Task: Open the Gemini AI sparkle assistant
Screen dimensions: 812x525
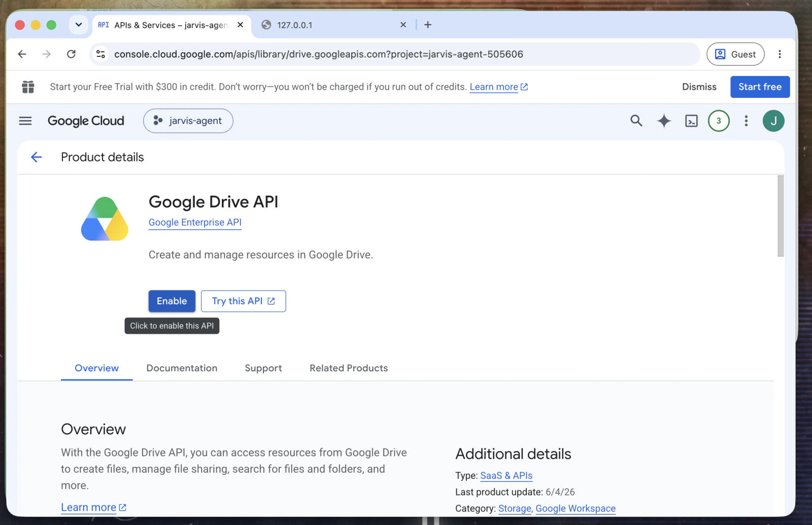Action: click(664, 121)
